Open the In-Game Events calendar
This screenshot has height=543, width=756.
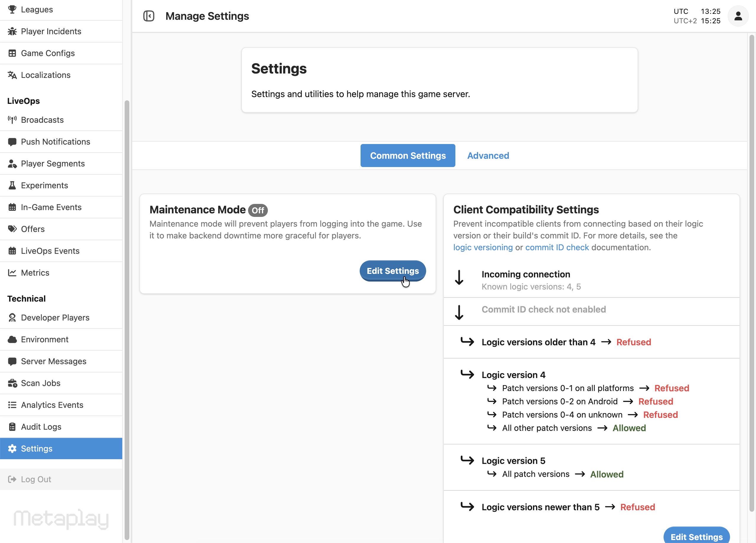tap(51, 207)
